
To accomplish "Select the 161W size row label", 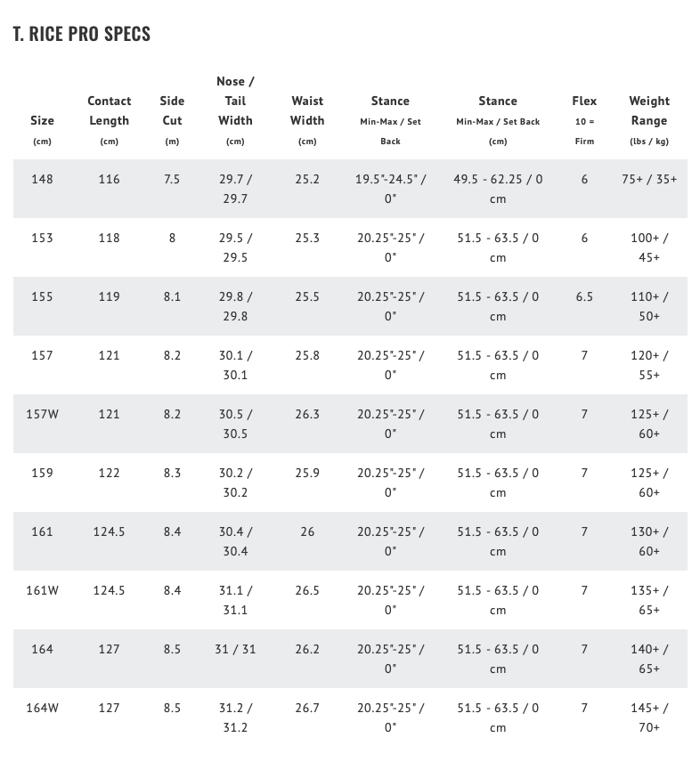I will point(42,590).
